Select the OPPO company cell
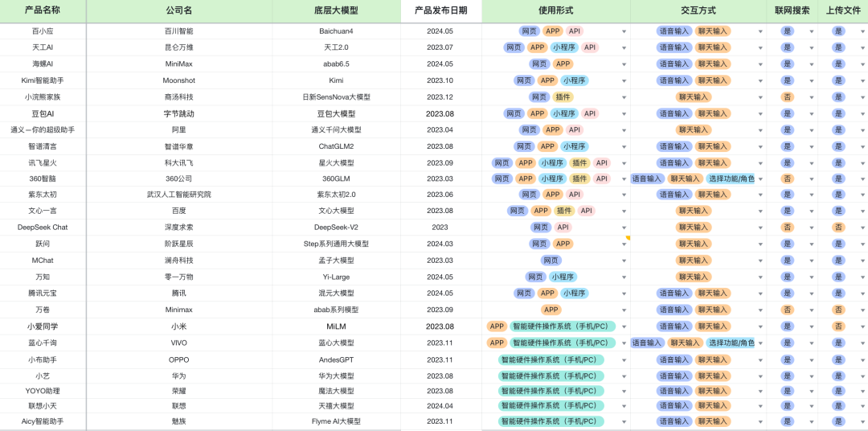Viewport: 868px width, 431px height. 178,359
